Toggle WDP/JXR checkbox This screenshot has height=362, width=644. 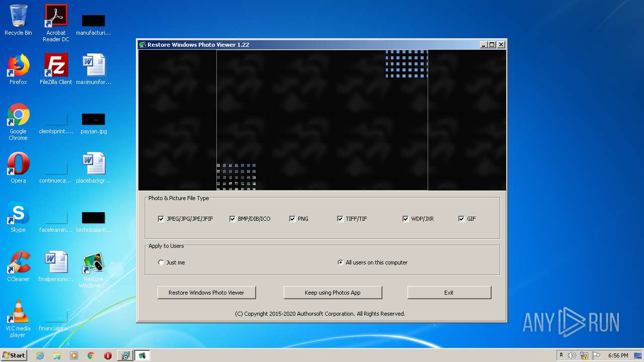(x=406, y=219)
